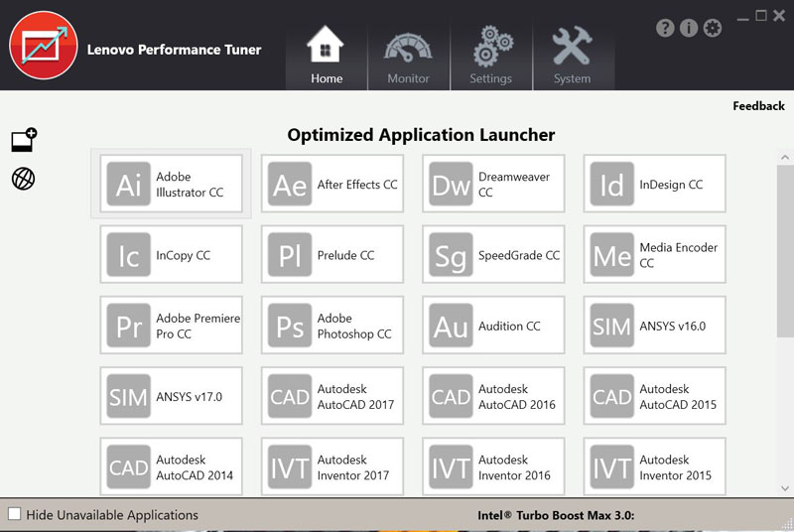Click the Feedback link
The width and height of the screenshot is (794, 532).
(x=758, y=106)
